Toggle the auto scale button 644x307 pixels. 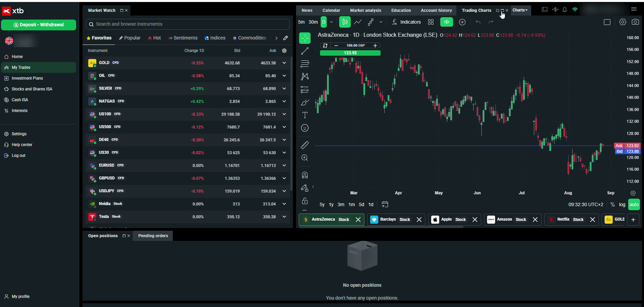point(634,204)
